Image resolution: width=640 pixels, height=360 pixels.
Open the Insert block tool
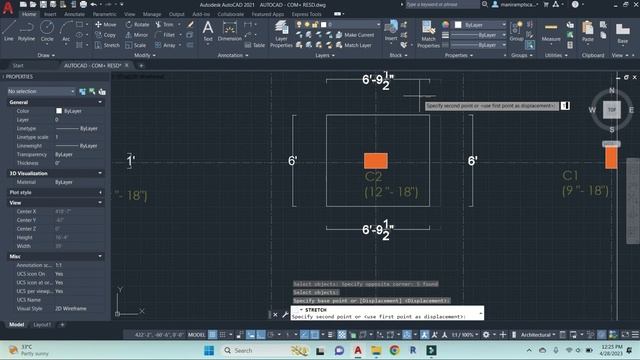pos(391,31)
